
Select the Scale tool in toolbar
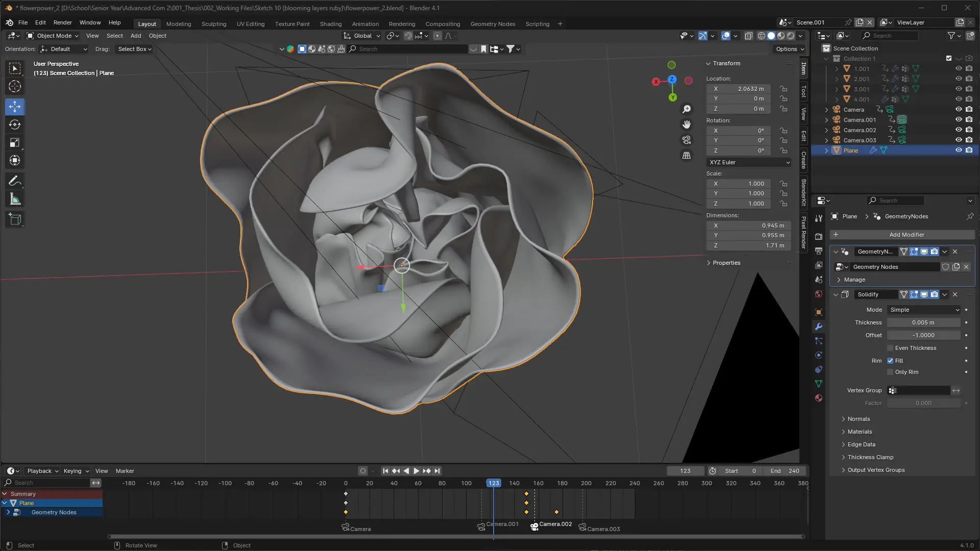click(15, 143)
